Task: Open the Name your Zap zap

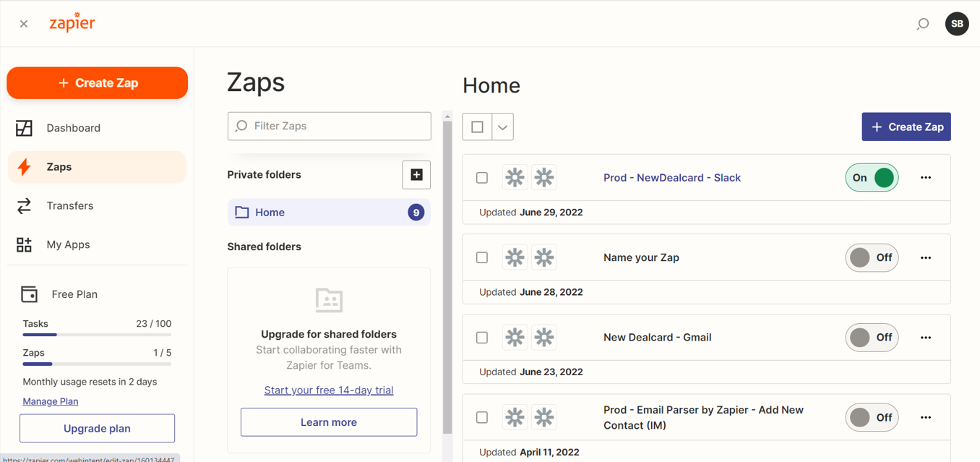Action: pos(641,257)
